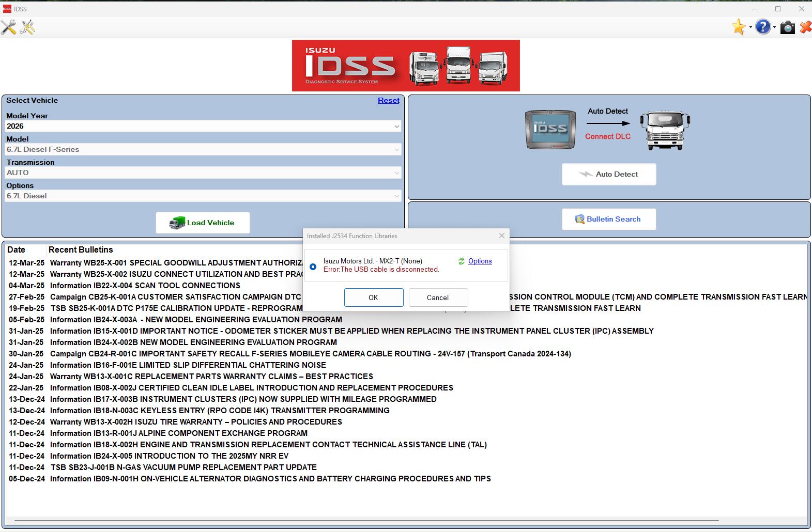Screen dimensions: 812x532
Task: Close the Installed J2534 Function Libraries dialog
Action: [x=501, y=236]
